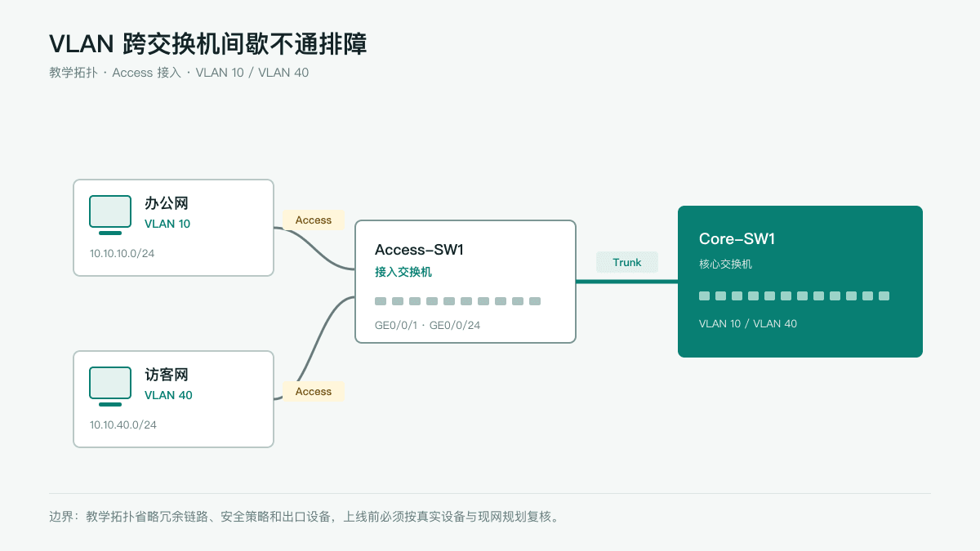The width and height of the screenshot is (980, 551).
Task: Select the Core-SW1 title
Action: pos(737,239)
